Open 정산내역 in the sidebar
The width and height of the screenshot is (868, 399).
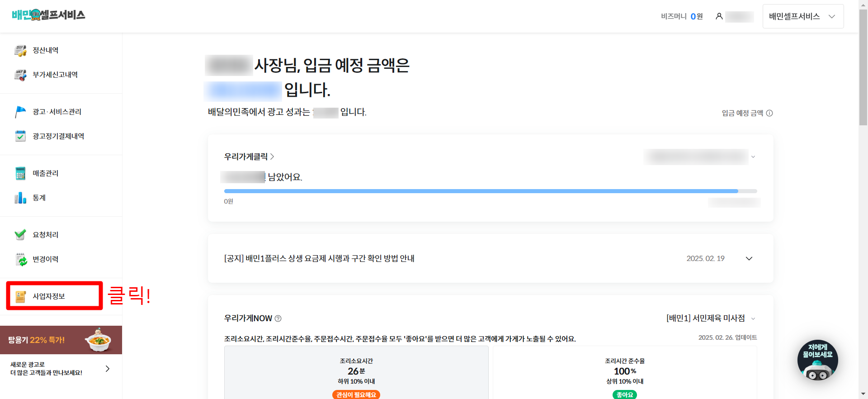(45, 50)
